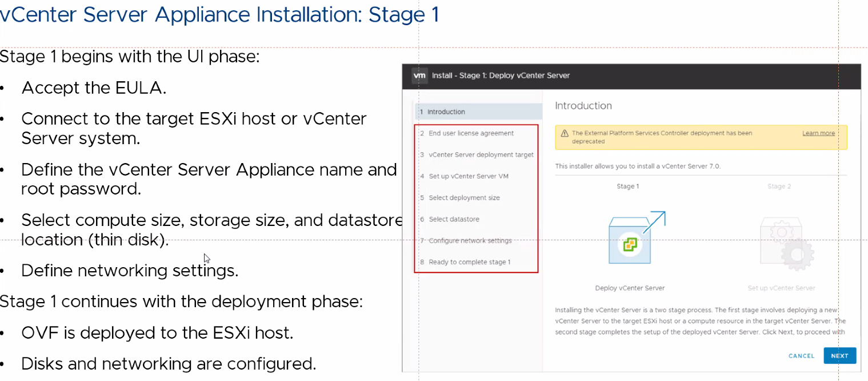Click the 'Installing the vCenter Server is a two stage' paragraph

pyautogui.click(x=700, y=321)
